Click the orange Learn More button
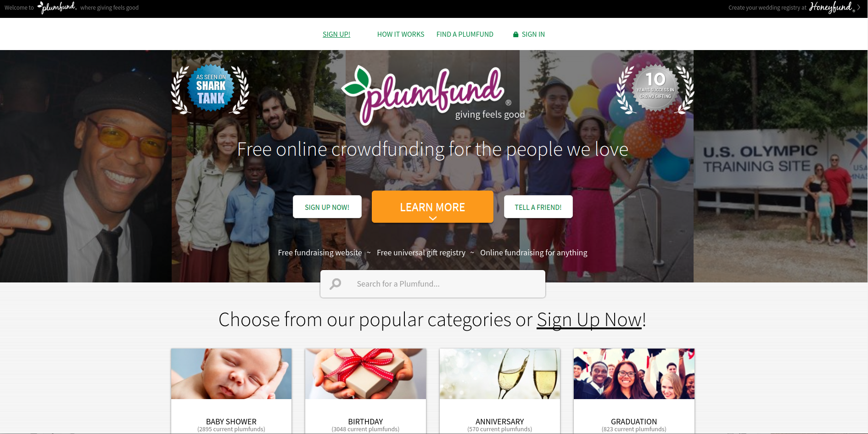Viewport: 868px width, 434px height. [432, 207]
